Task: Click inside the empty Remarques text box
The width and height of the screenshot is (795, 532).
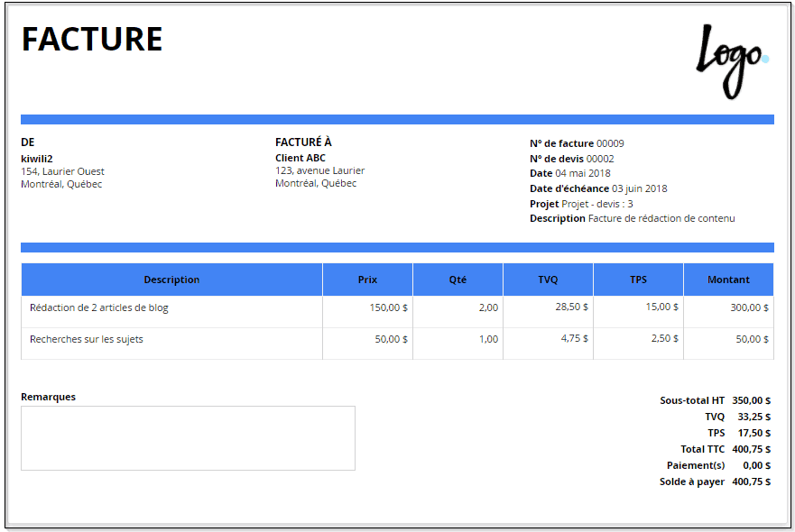Action: coord(188,438)
